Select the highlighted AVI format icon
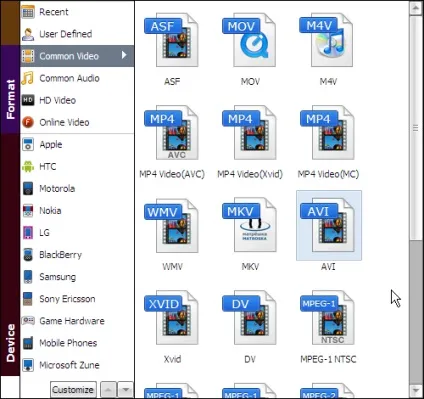The image size is (424, 399). (329, 225)
